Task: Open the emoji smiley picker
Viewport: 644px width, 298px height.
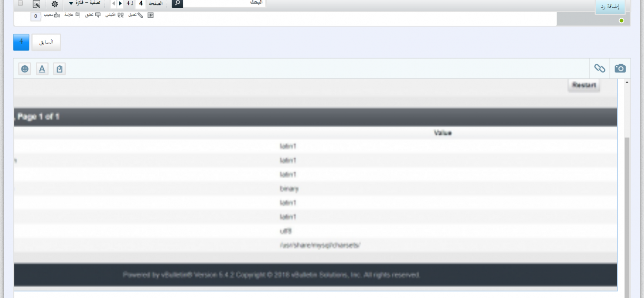Action: 25,69
